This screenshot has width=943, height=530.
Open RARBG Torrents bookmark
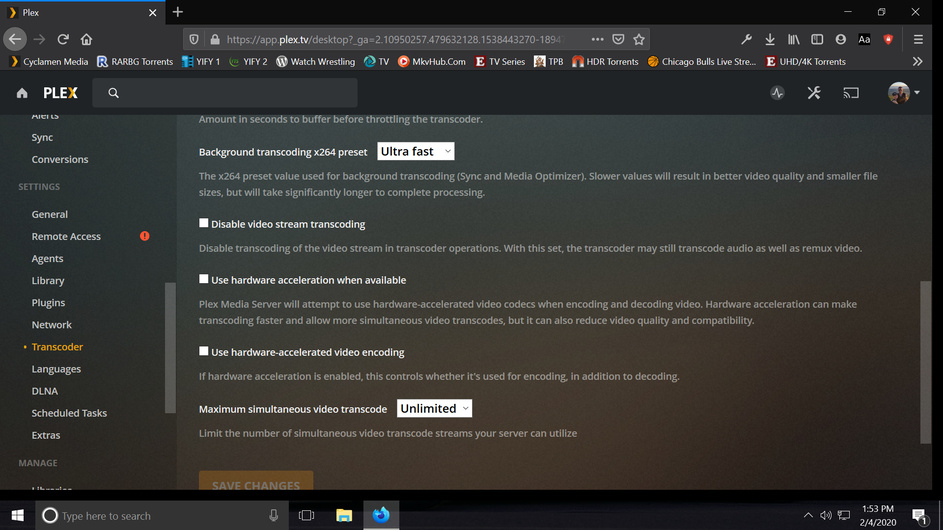point(135,61)
